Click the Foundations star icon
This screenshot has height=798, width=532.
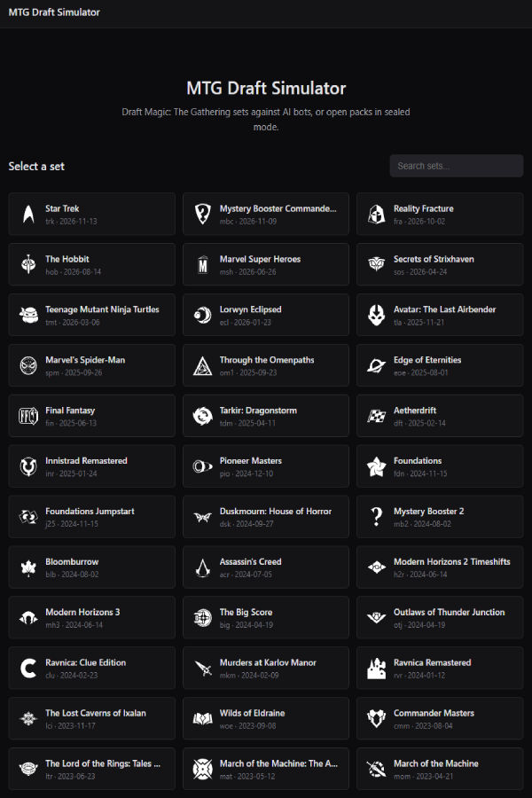377,466
